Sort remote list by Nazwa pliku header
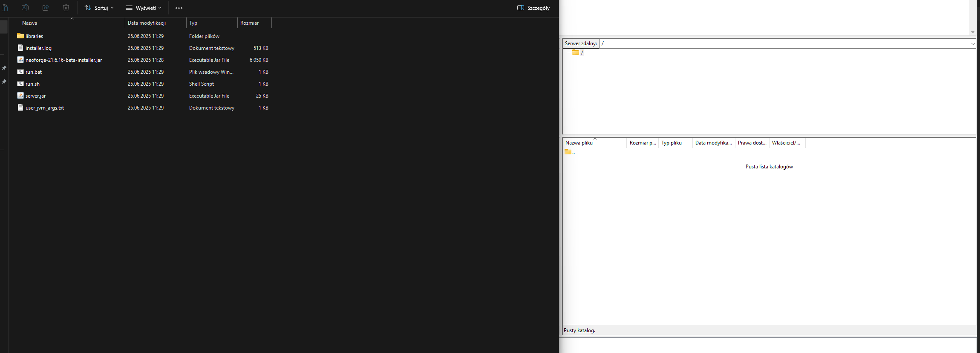980x353 pixels. point(579,143)
